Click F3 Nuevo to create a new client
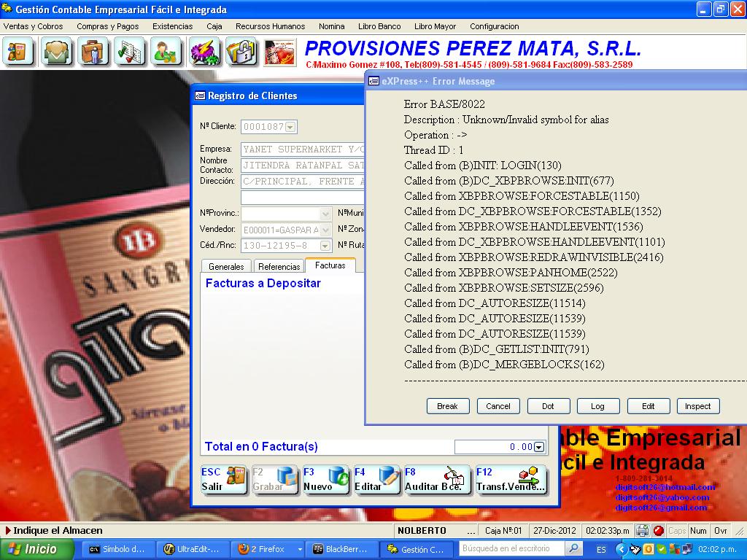The height and width of the screenshot is (560, 747). tap(325, 481)
